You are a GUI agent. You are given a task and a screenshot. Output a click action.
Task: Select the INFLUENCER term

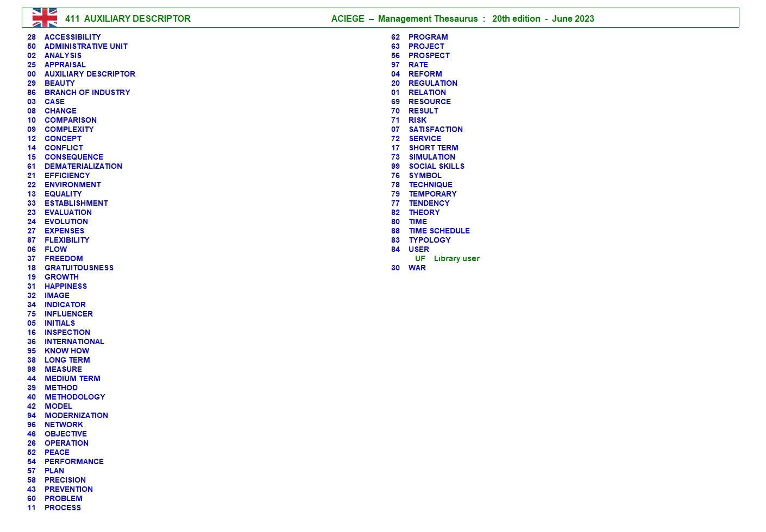(x=68, y=314)
